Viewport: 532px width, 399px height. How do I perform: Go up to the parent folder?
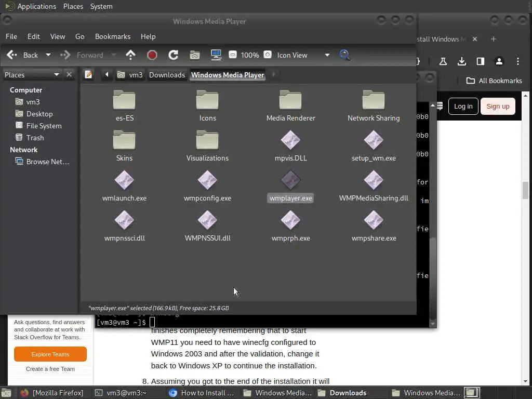130,55
